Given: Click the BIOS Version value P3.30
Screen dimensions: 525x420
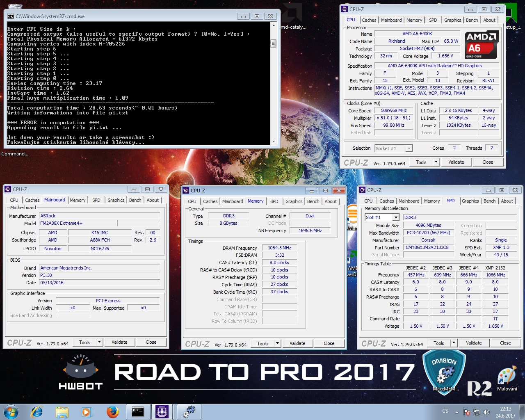Looking at the screenshot, I should click(99, 275).
